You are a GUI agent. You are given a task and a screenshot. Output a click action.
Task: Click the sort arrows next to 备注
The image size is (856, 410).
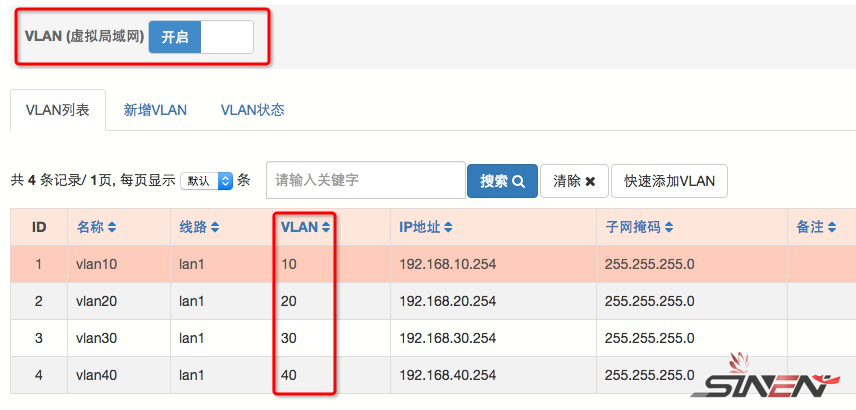click(x=832, y=228)
